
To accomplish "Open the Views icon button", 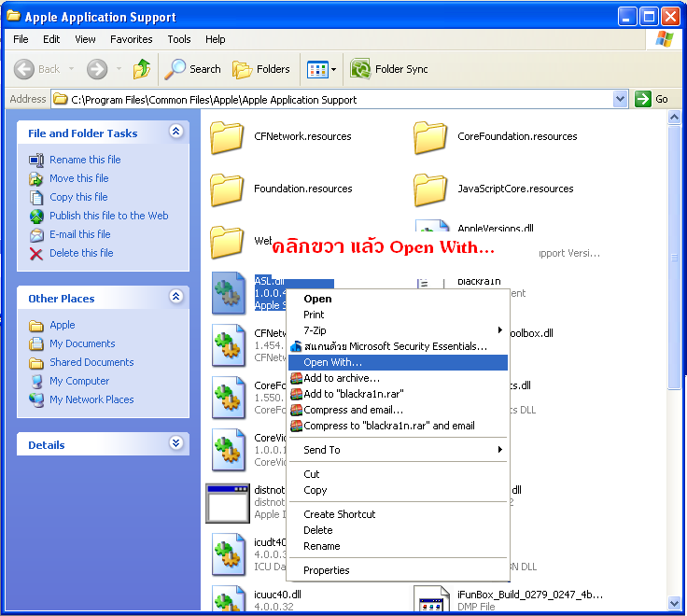I will 317,69.
